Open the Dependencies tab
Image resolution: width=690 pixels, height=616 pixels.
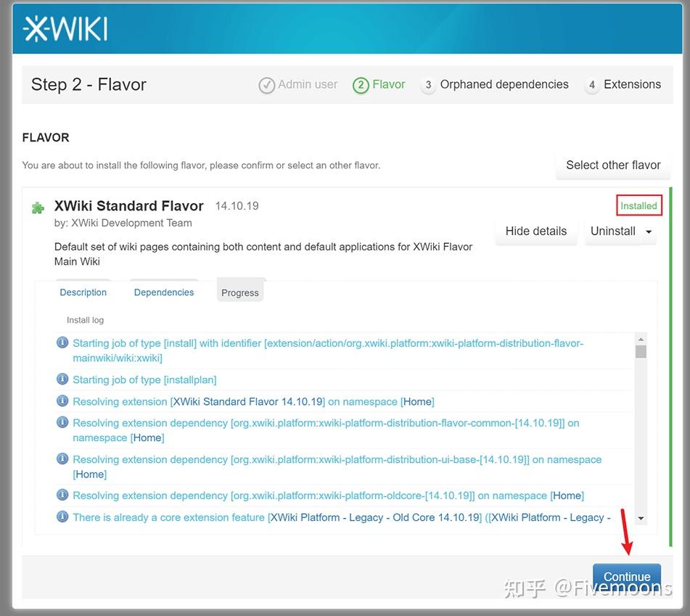pyautogui.click(x=163, y=292)
